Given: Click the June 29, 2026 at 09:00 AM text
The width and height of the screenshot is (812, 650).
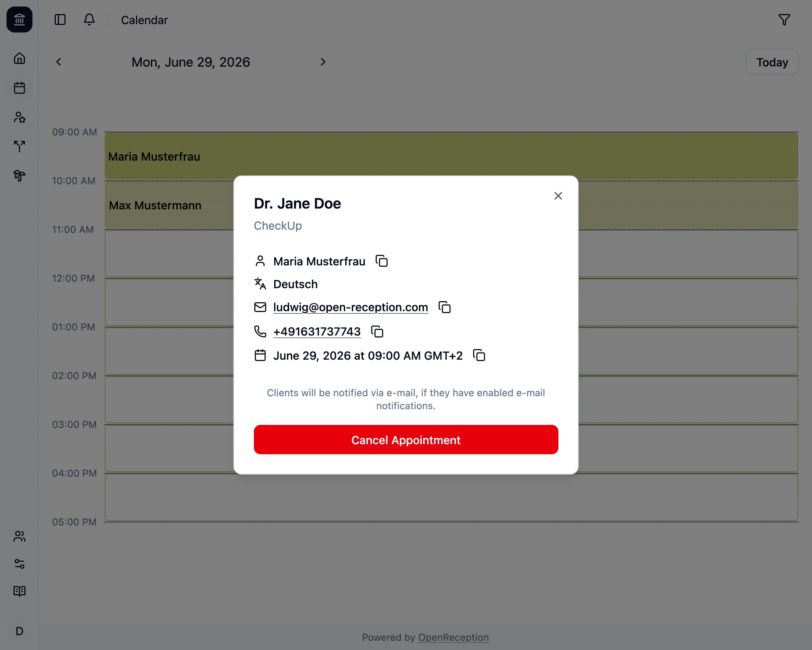Looking at the screenshot, I should click(x=368, y=356).
